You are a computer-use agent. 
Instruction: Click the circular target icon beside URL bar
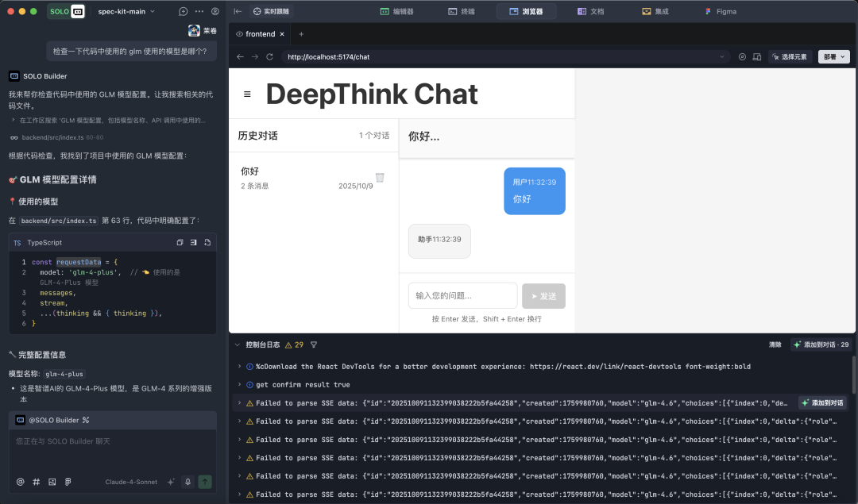click(x=742, y=57)
